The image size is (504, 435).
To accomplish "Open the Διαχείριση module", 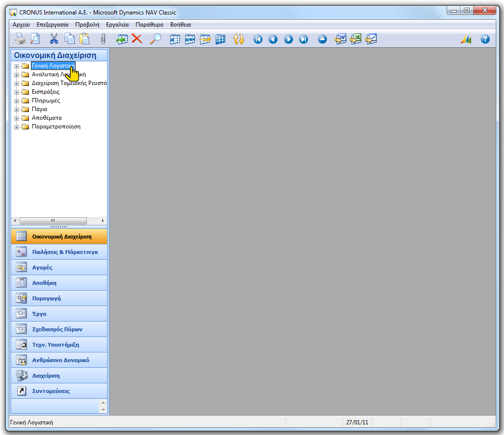I will tap(59, 376).
